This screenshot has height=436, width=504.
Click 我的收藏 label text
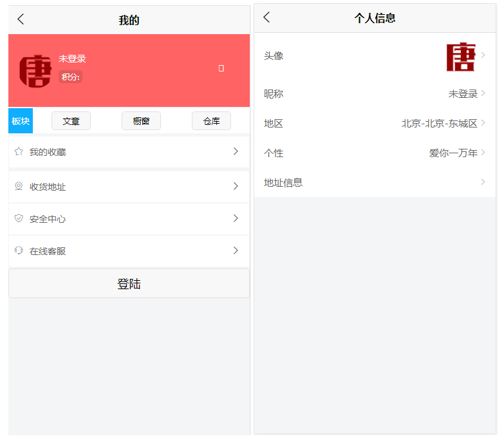[48, 152]
